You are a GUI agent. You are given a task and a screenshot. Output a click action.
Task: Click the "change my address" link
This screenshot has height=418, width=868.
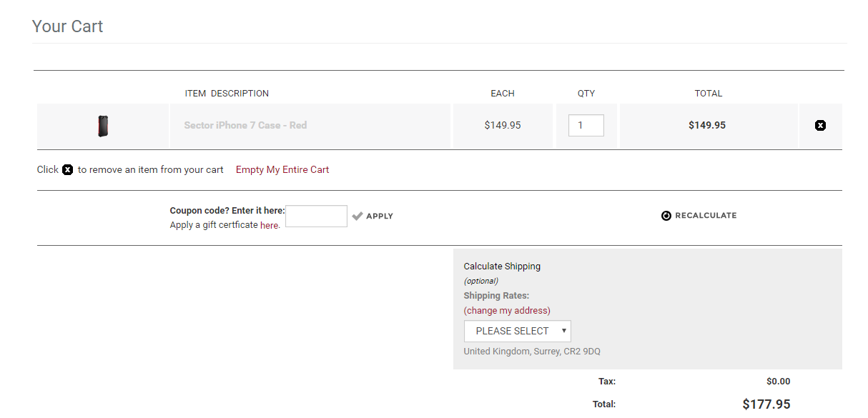(507, 311)
